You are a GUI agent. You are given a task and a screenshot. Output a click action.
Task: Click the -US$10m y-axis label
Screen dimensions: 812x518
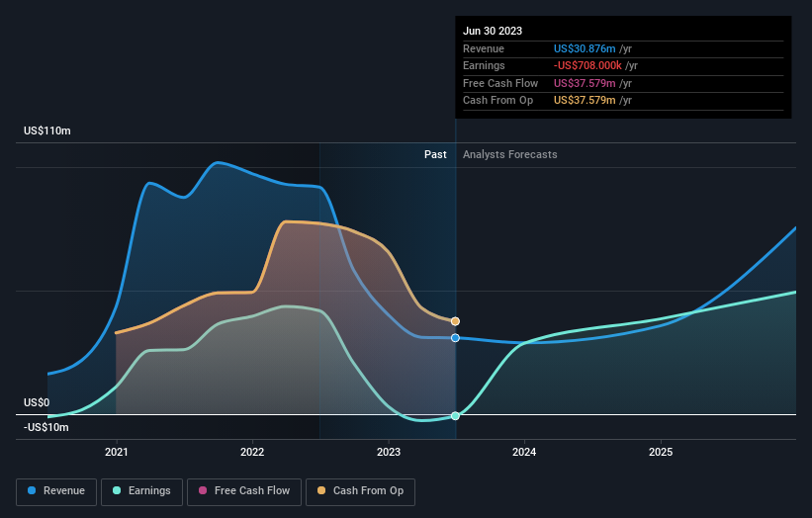(x=46, y=427)
